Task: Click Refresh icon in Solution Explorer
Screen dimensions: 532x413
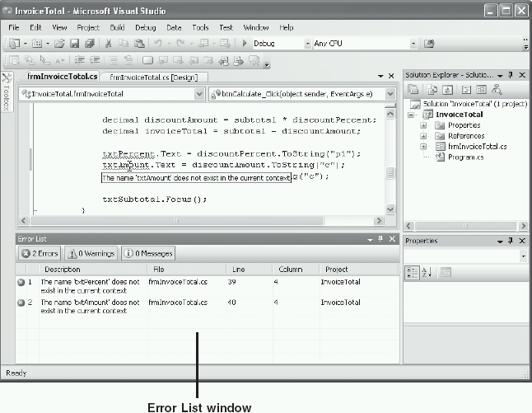Action: coord(447,90)
